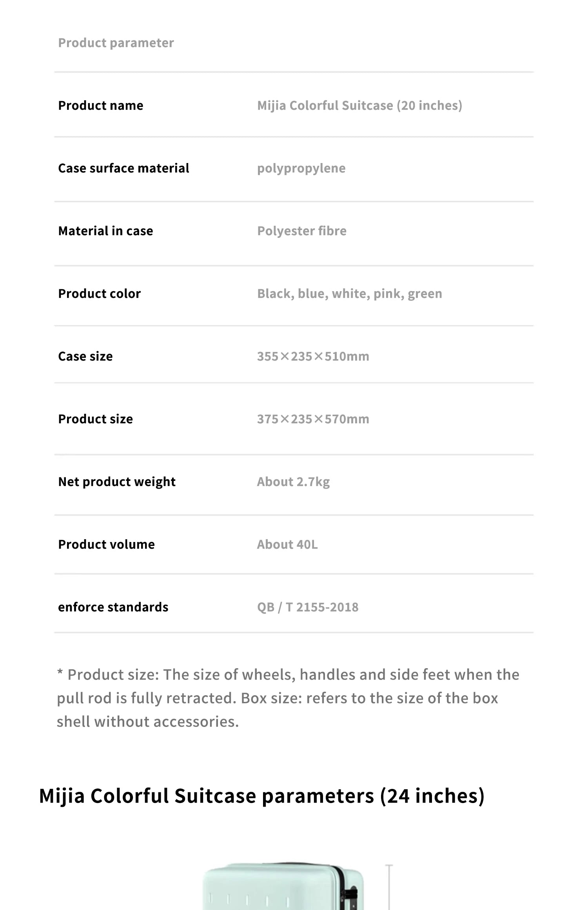This screenshot has width=588, height=910.
Task: Click the product size footnote paragraph
Action: [x=288, y=698]
